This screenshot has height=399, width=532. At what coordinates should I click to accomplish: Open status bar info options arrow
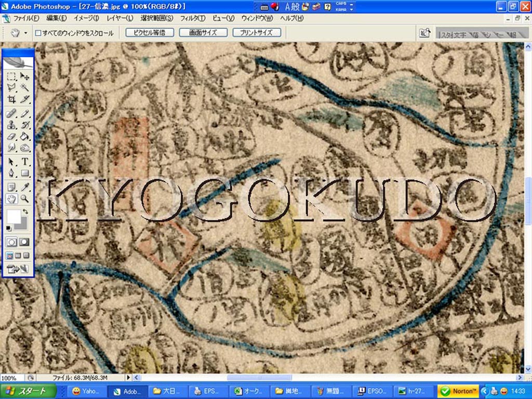point(128,377)
